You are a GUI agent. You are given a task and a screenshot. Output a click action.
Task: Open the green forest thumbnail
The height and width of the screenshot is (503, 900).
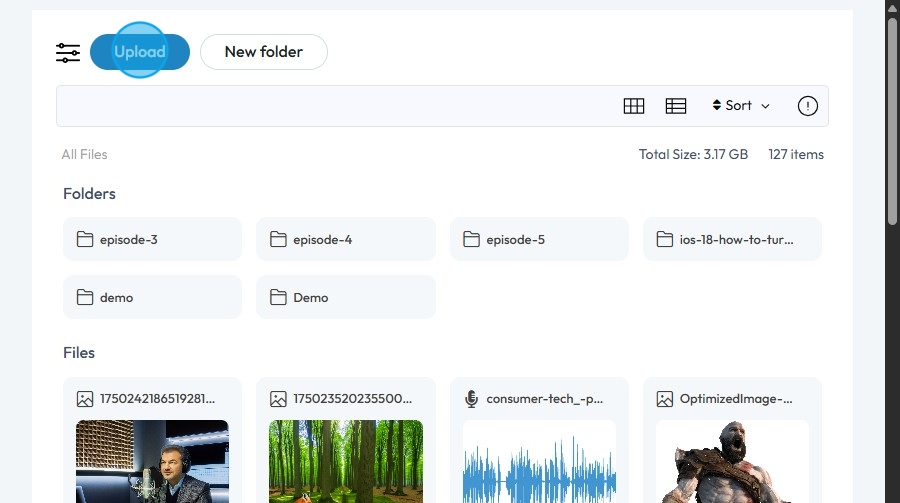point(346,462)
